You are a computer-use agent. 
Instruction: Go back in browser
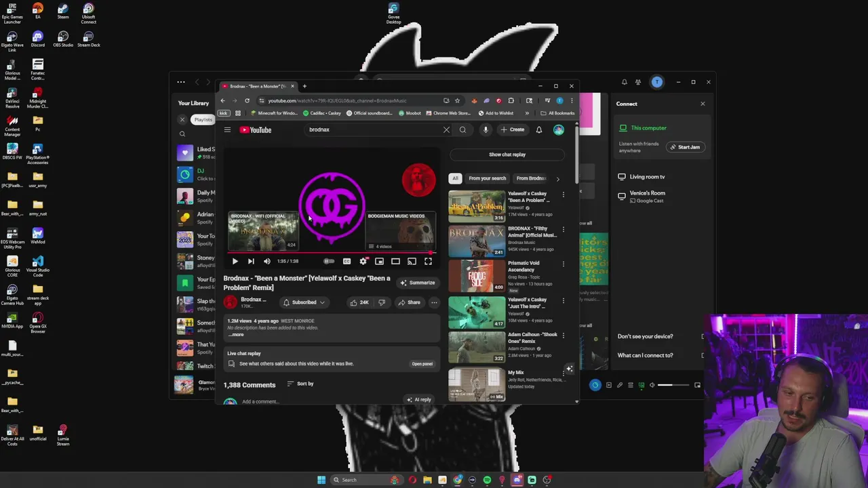click(222, 100)
